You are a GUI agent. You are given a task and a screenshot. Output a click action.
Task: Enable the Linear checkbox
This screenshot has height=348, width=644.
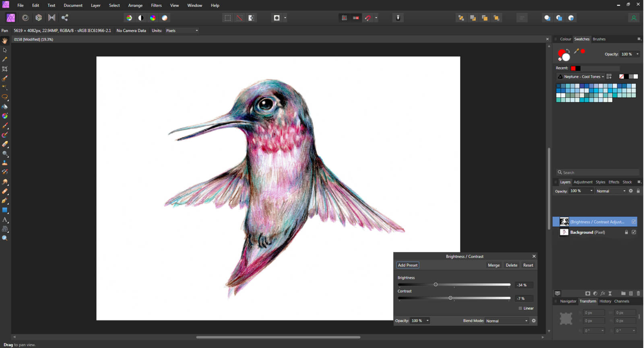[520, 308]
